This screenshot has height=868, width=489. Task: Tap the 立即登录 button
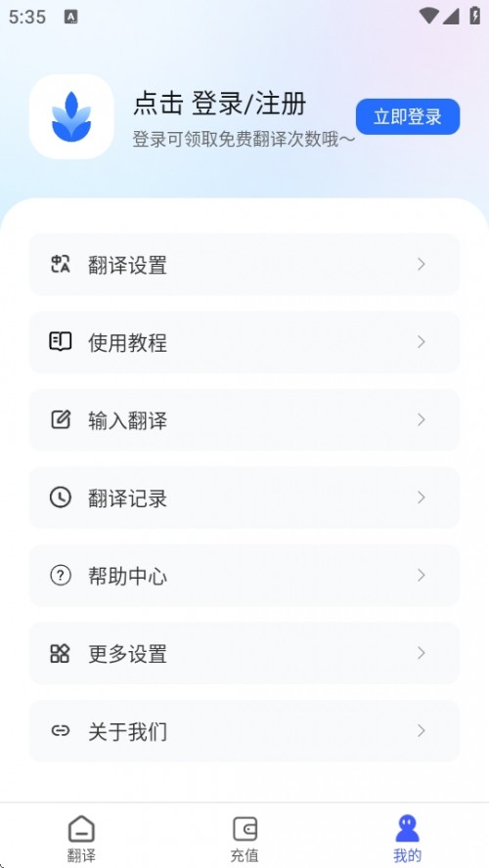click(x=408, y=116)
